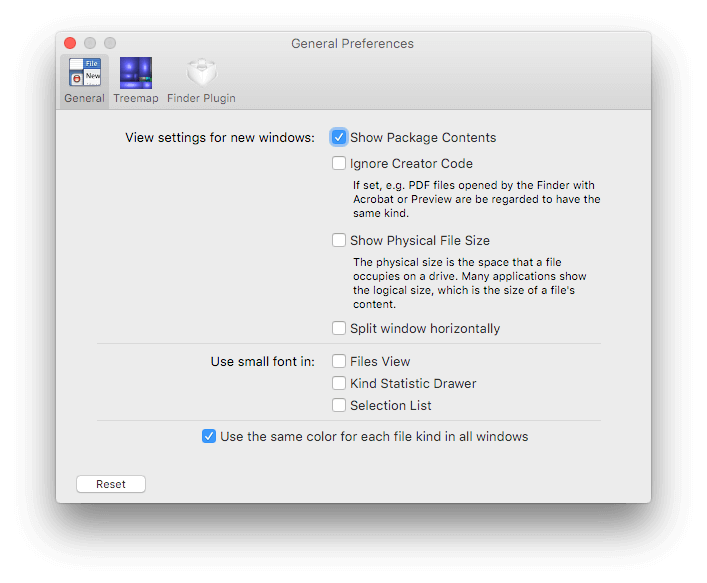Click the Reset button
The height and width of the screenshot is (583, 707).
tap(111, 484)
